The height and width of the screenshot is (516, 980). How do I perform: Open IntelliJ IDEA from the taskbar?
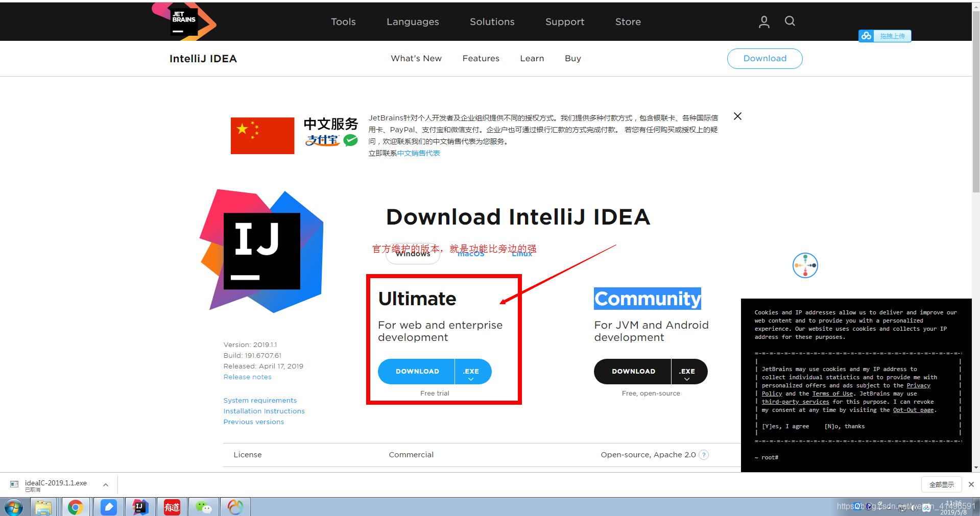140,507
